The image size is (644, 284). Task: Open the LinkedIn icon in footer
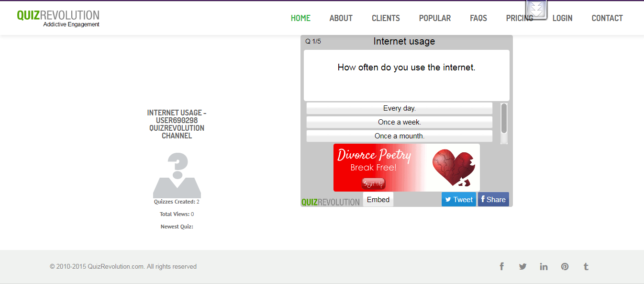pos(544,267)
